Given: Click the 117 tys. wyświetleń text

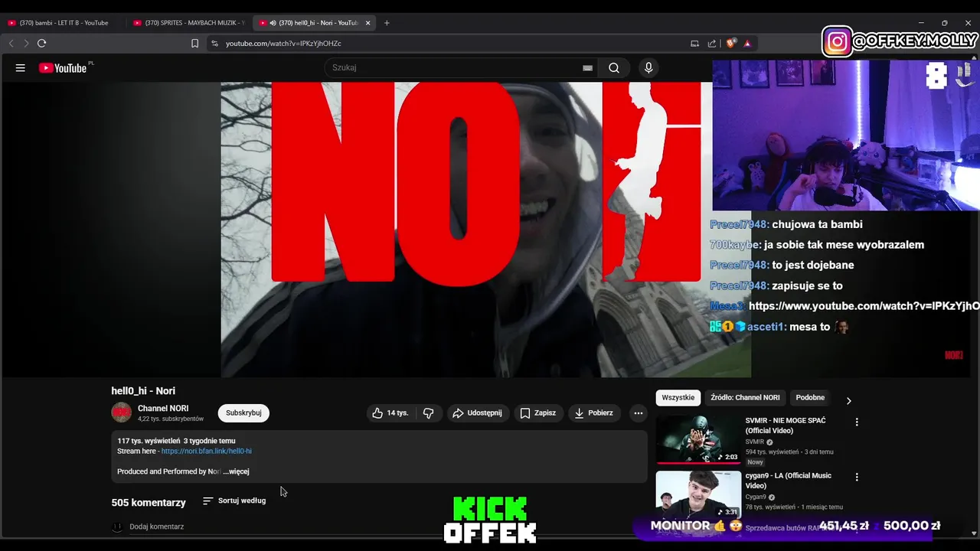Looking at the screenshot, I should pos(149,442).
